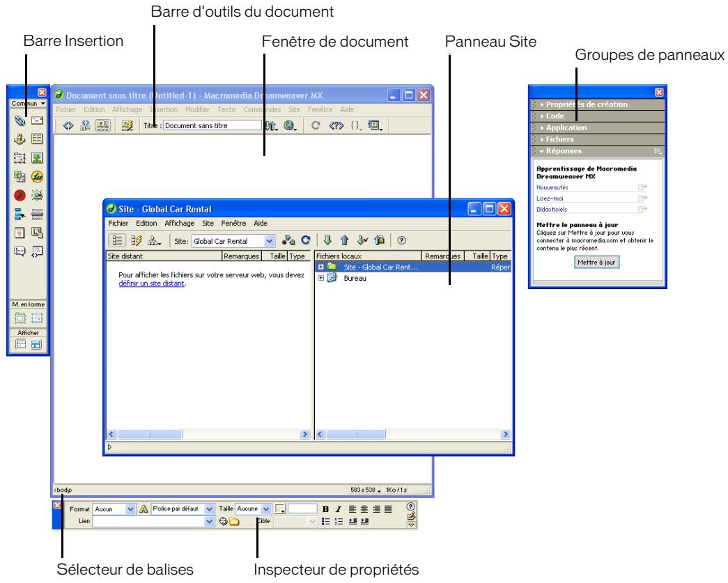Insert a Horizontal Rule
The image size is (728, 583).
tap(37, 214)
